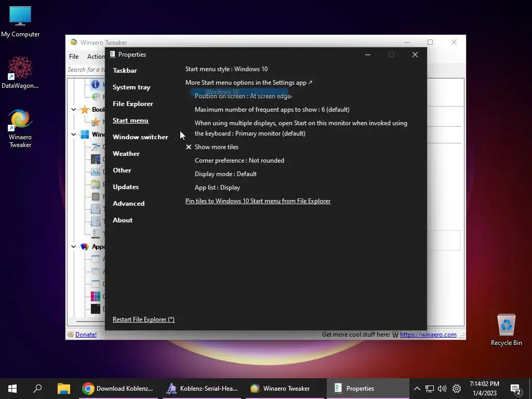This screenshot has height=399, width=532.
Task: Open the Action menu in Winaero Tweaker
Action: click(96, 57)
